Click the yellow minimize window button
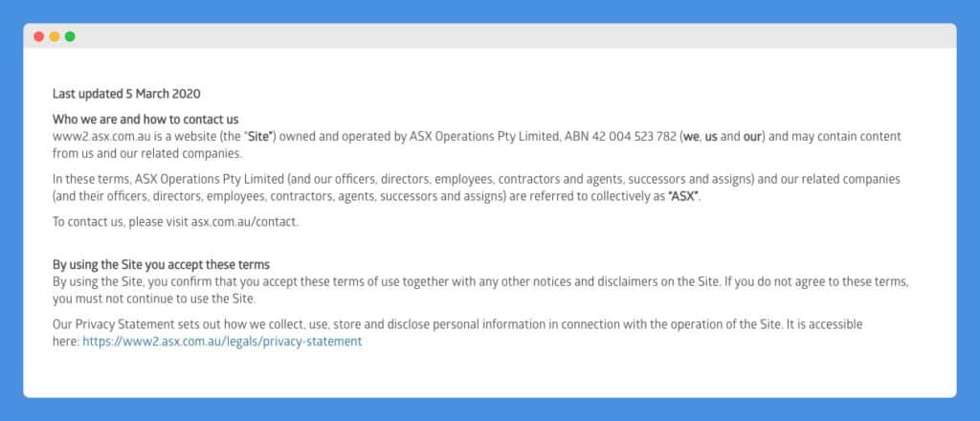Viewport: 980px width, 421px height. pyautogui.click(x=55, y=37)
